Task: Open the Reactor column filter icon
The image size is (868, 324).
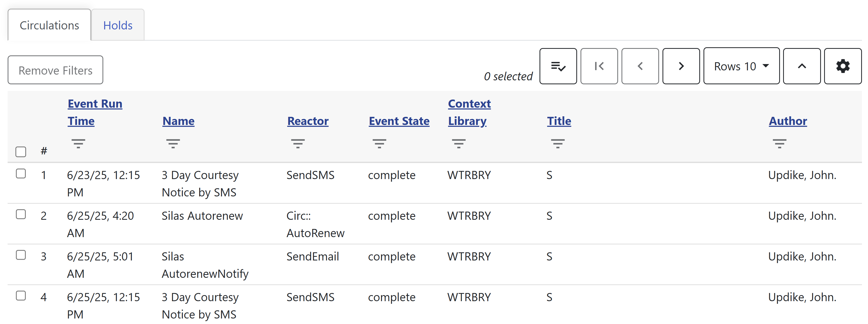Action: tap(298, 143)
